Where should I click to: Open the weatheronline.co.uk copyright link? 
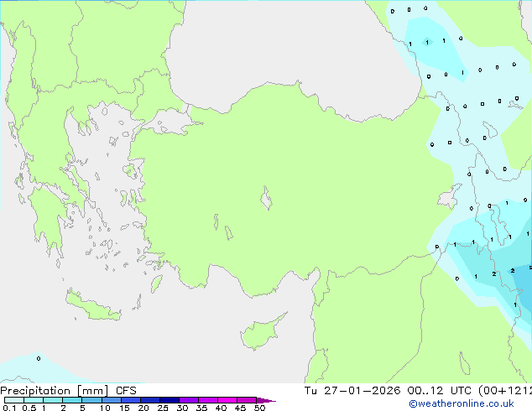[462, 403]
